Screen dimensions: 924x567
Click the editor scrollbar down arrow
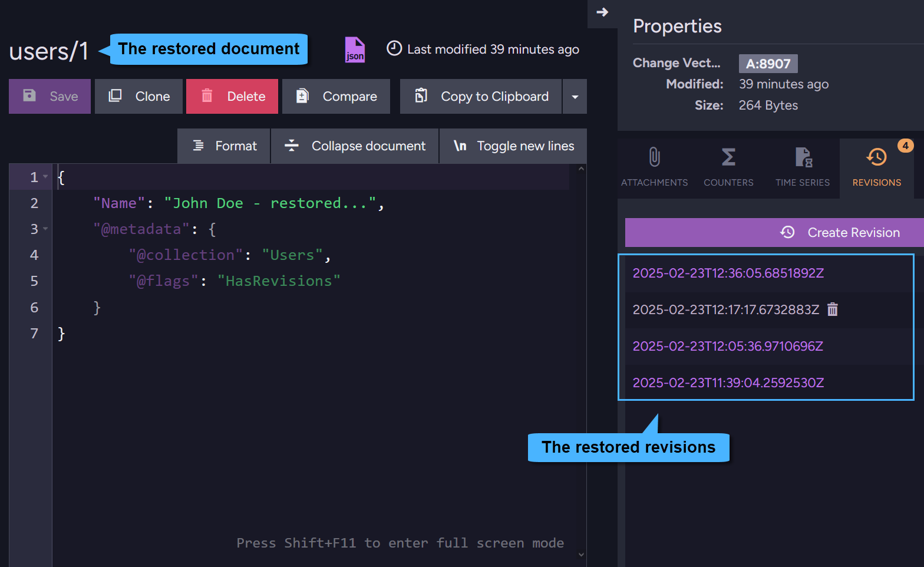(x=581, y=555)
